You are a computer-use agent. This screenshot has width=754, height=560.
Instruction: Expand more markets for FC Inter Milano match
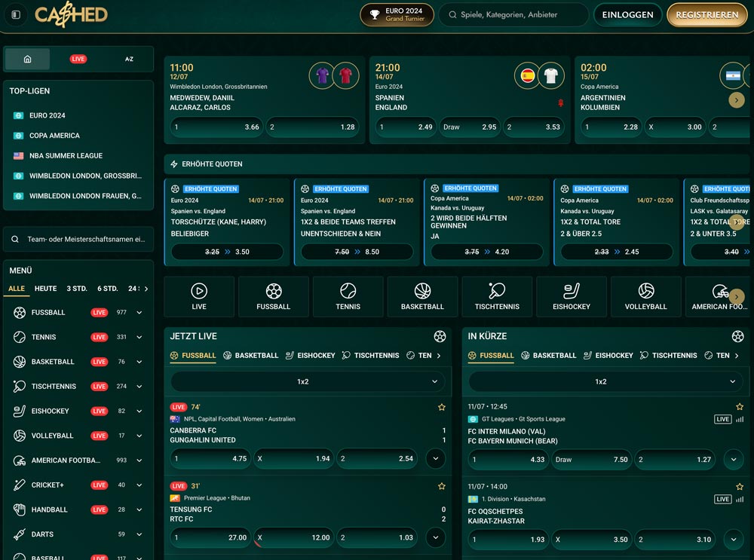click(x=734, y=460)
